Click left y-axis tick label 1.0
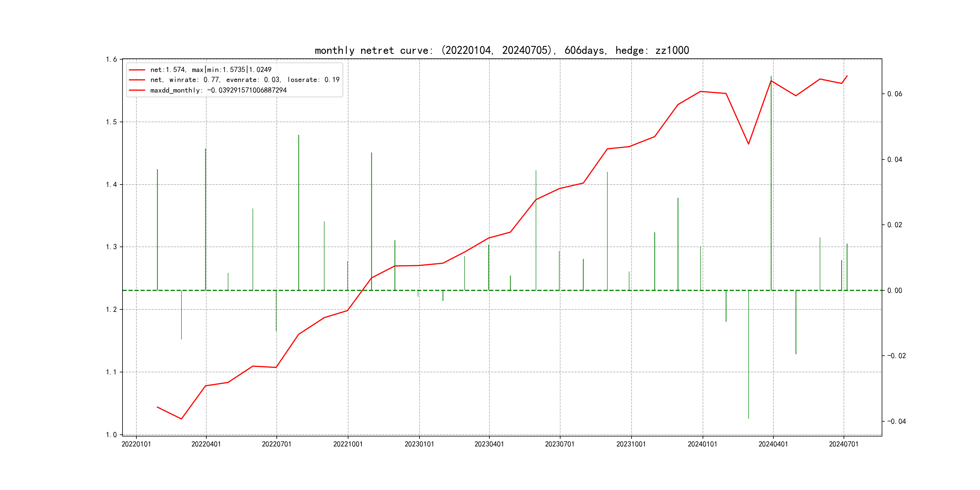Image resolution: width=980 pixels, height=490 pixels. pos(112,435)
